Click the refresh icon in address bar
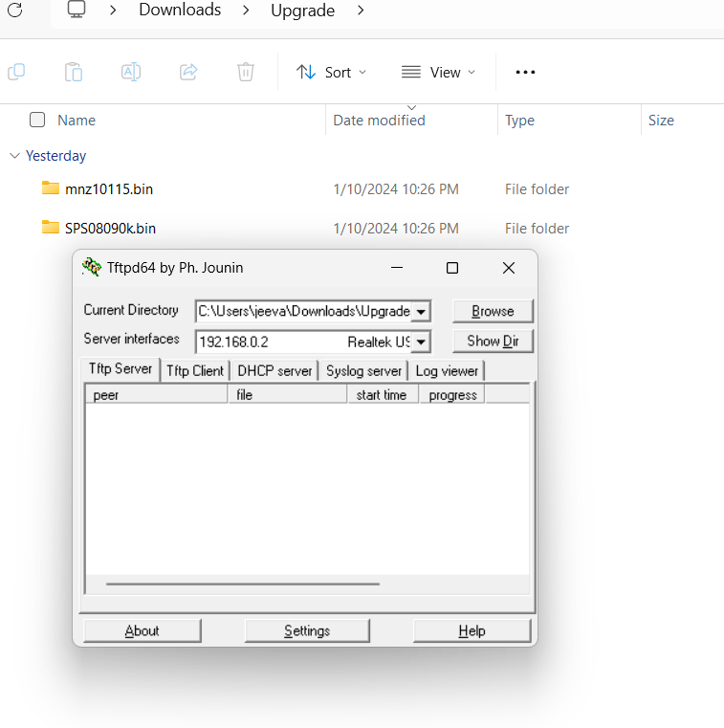This screenshot has height=728, width=724. pyautogui.click(x=14, y=11)
